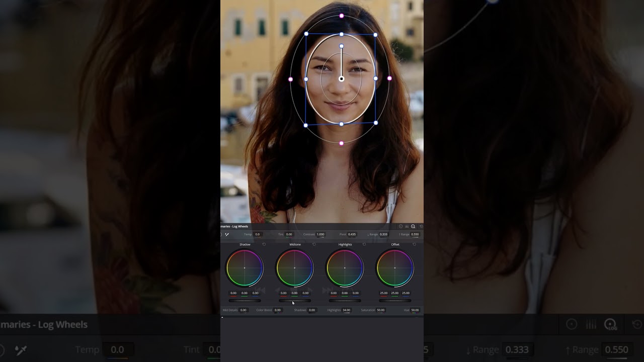
Task: Reset the Shadow wheel
Action: tap(264, 244)
